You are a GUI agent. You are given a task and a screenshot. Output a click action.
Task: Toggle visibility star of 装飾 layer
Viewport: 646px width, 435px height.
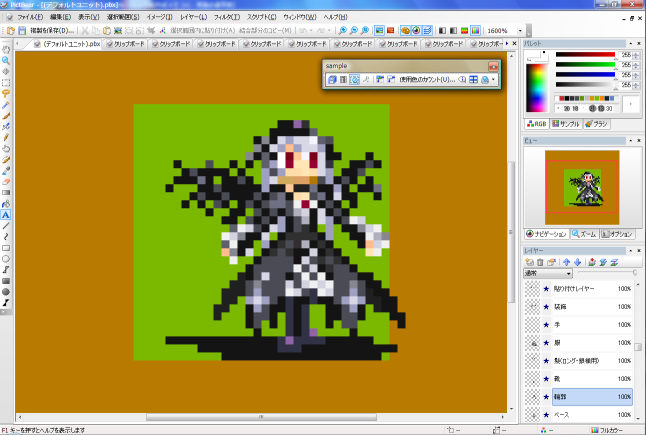(x=546, y=307)
